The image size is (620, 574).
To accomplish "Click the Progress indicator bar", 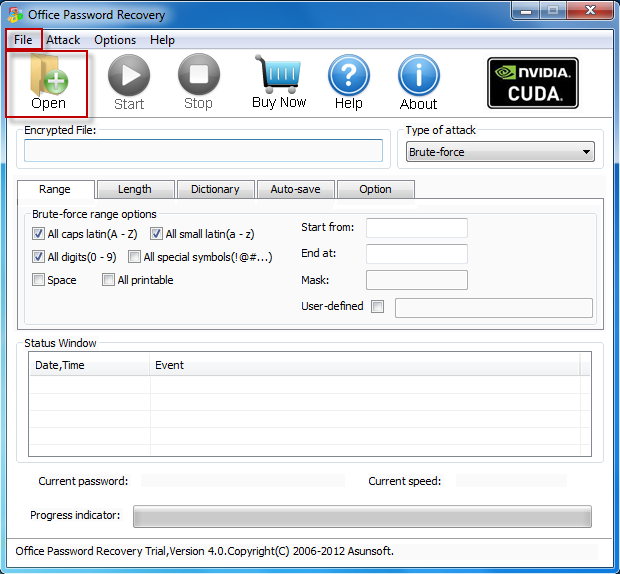I will click(x=362, y=516).
